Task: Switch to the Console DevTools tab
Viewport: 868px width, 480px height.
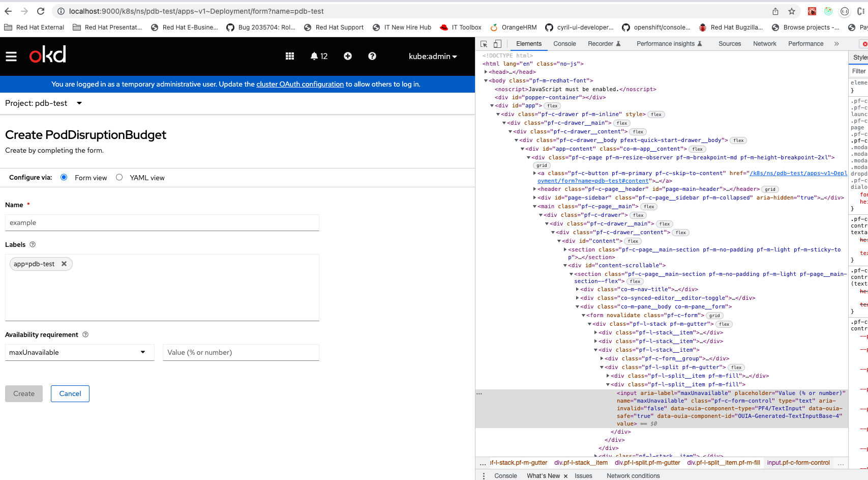Action: [564, 44]
